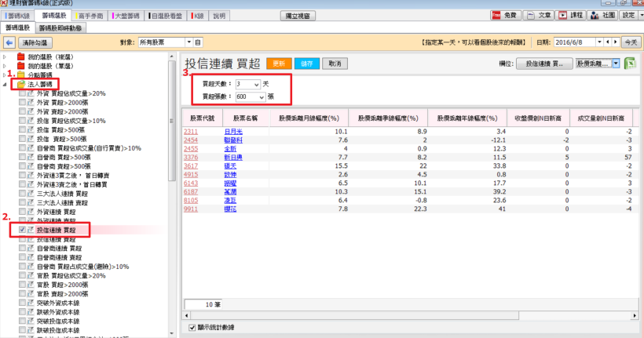Expand 我的選股（單選）tree node

(5, 66)
